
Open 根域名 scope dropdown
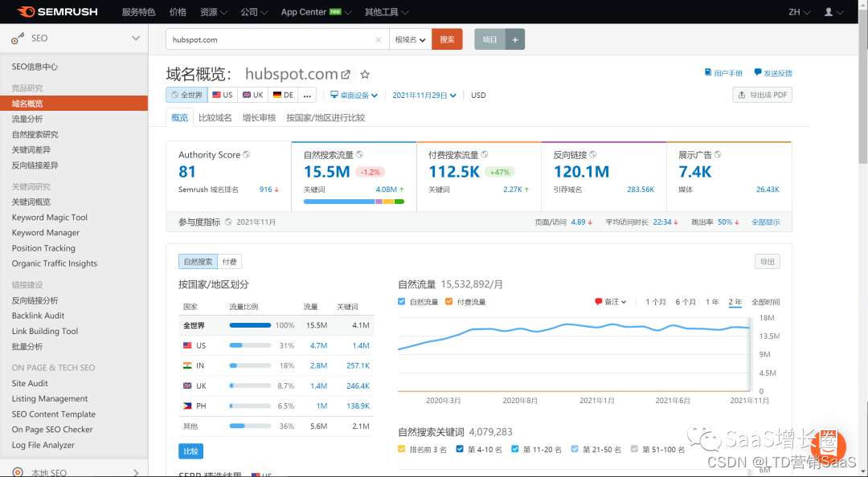tap(410, 40)
